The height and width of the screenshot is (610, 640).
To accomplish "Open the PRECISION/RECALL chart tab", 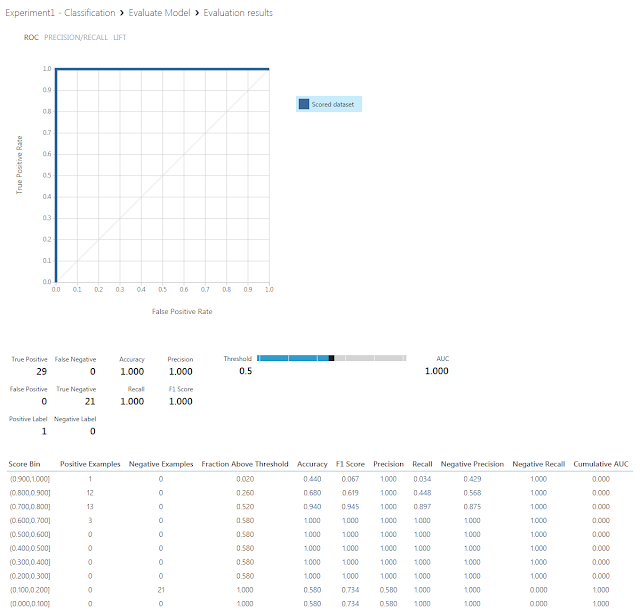I will [x=76, y=37].
